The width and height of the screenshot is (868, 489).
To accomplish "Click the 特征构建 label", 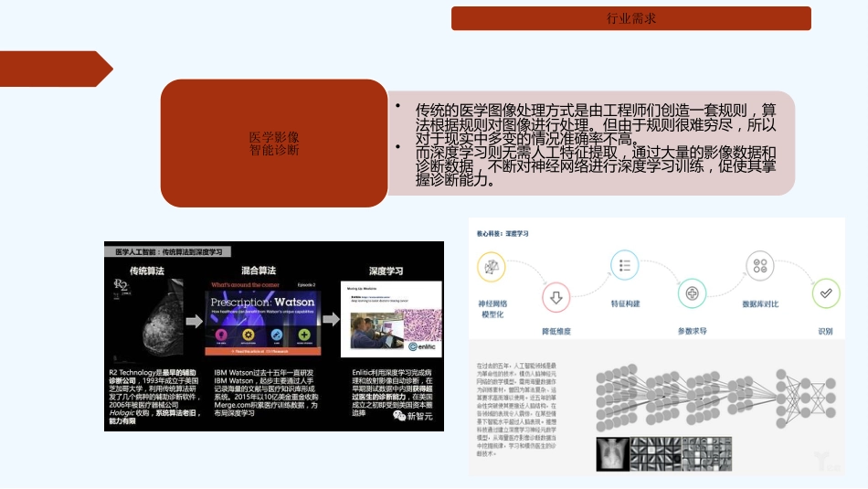I will [x=626, y=303].
